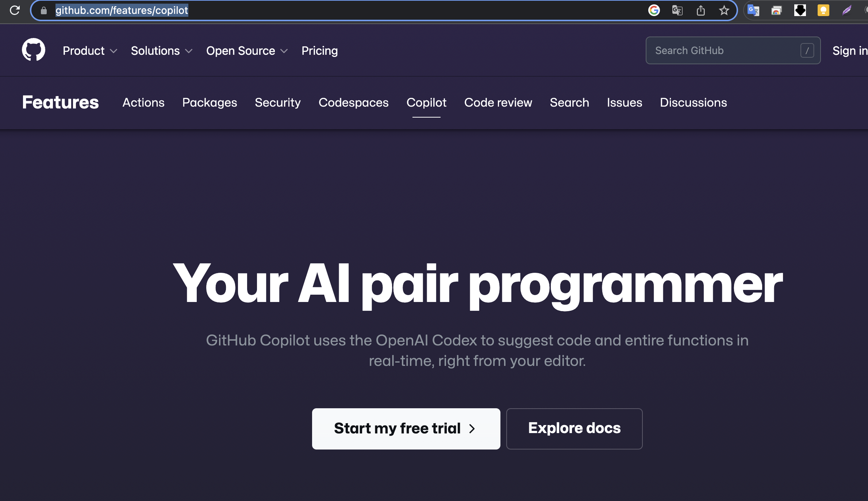Open the Google Translate extension
868x501 pixels.
pos(753,10)
